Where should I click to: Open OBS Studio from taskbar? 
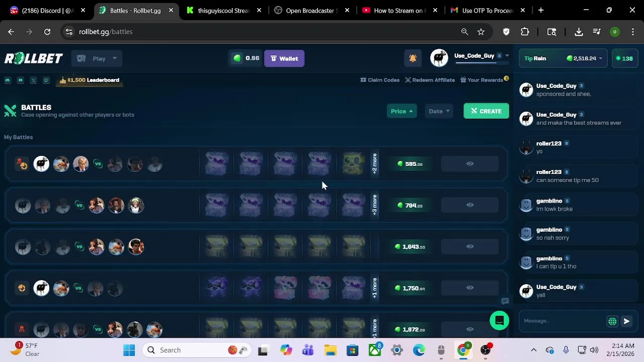[x=486, y=350]
